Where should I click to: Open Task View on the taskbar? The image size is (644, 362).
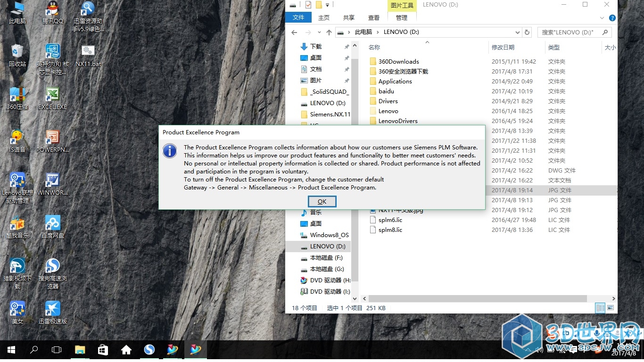[x=57, y=350]
